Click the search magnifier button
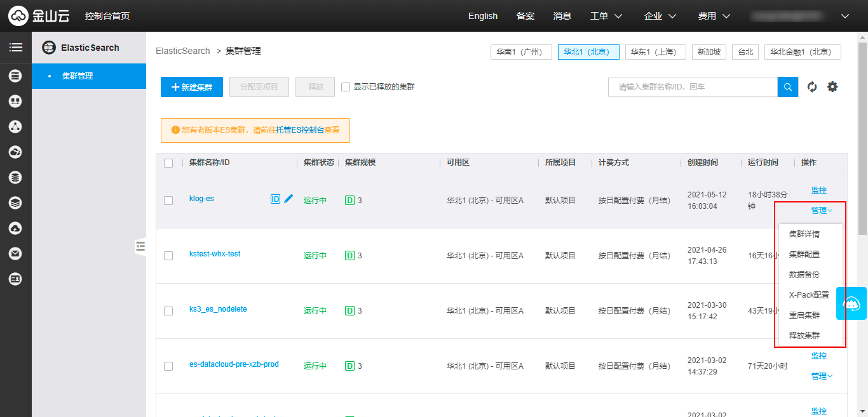 pos(787,87)
